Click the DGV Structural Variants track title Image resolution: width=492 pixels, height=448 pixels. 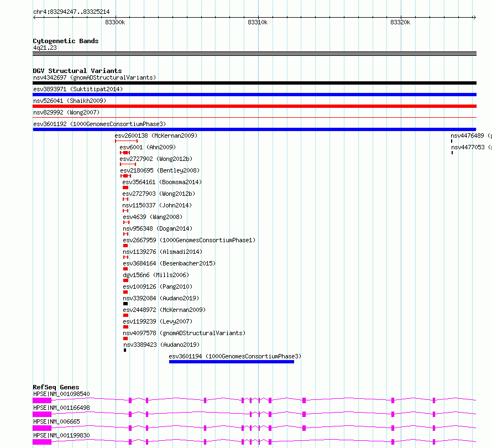(x=77, y=71)
